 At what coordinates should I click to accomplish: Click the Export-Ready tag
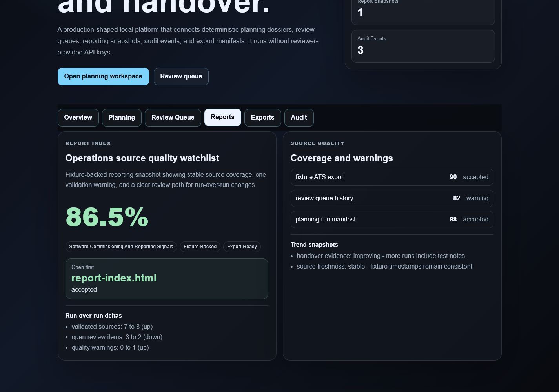click(242, 247)
